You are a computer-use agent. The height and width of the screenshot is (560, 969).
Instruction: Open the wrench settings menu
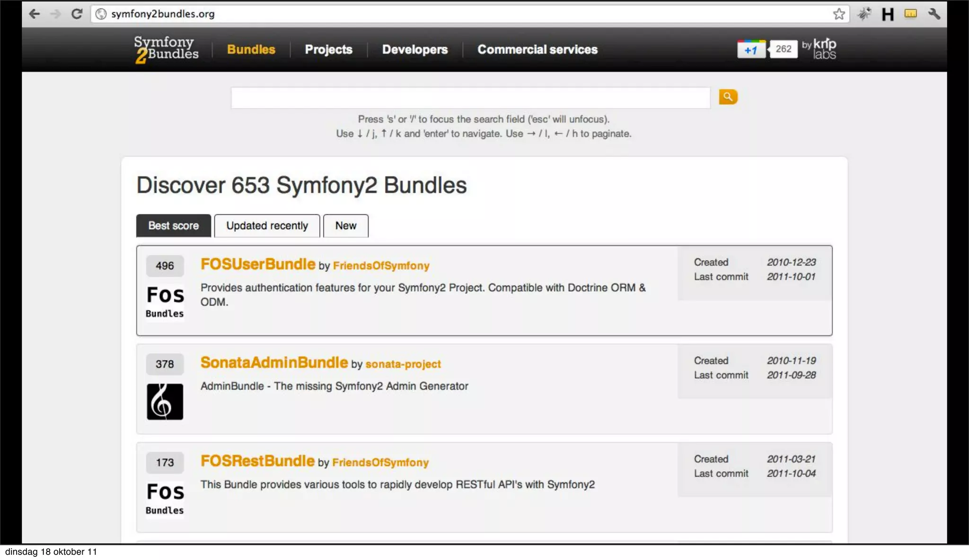pyautogui.click(x=934, y=14)
